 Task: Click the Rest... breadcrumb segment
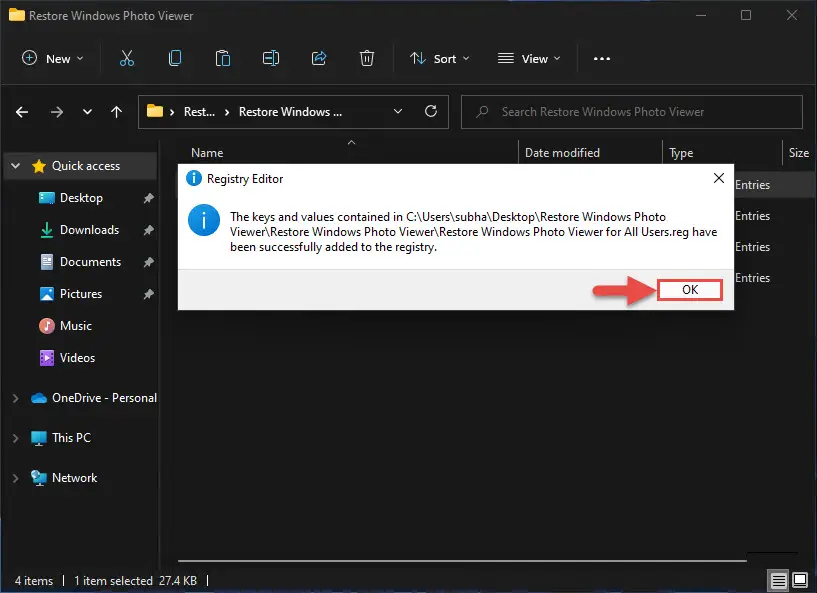pos(199,112)
